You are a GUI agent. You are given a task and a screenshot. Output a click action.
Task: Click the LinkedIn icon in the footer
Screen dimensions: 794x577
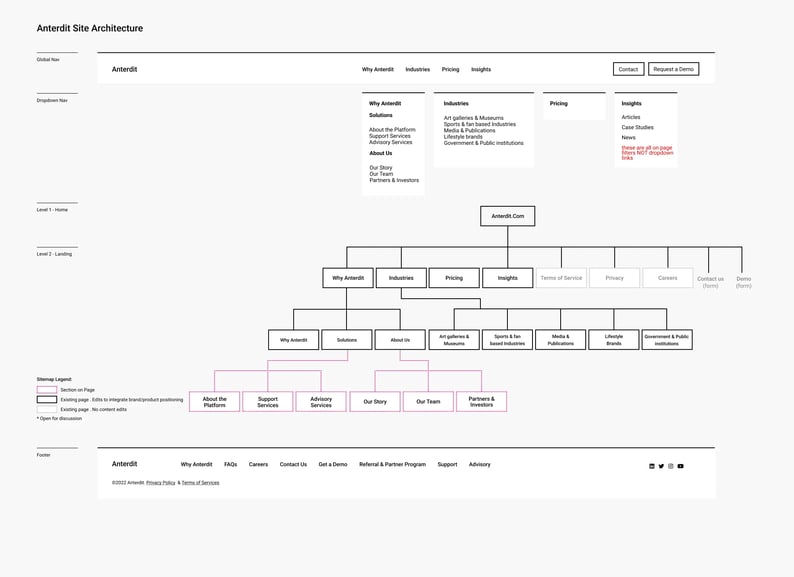point(652,466)
